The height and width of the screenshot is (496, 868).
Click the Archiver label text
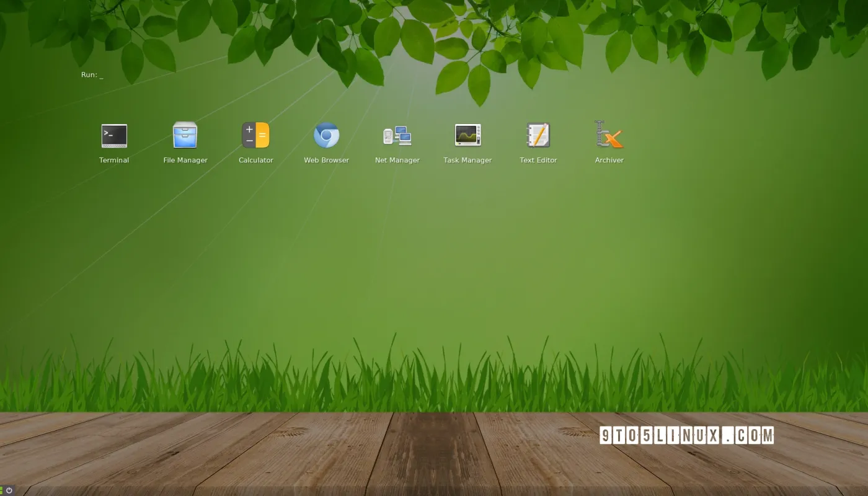[x=609, y=160]
